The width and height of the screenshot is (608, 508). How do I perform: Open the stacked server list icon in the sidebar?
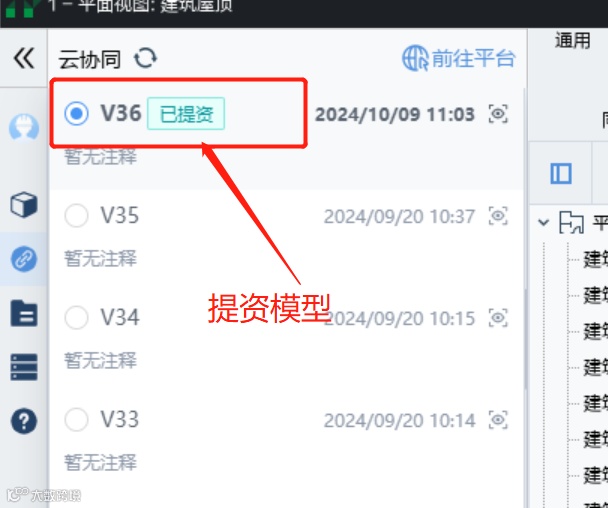click(x=24, y=367)
